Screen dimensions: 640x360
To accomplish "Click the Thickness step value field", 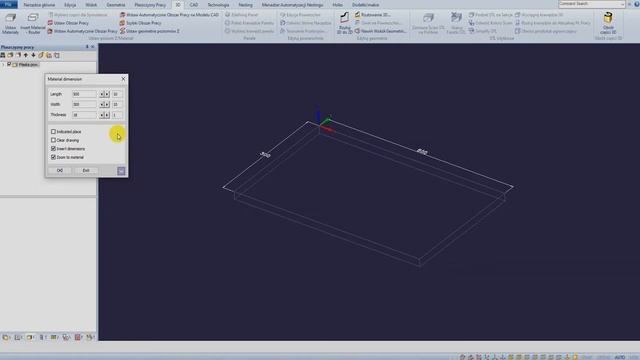I will pos(117,115).
